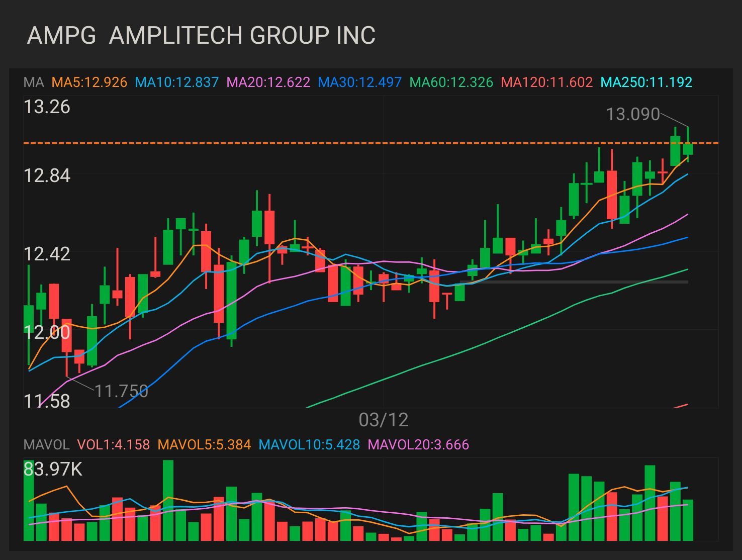Click the 03/12 date axis label
The image size is (742, 560).
[384, 420]
